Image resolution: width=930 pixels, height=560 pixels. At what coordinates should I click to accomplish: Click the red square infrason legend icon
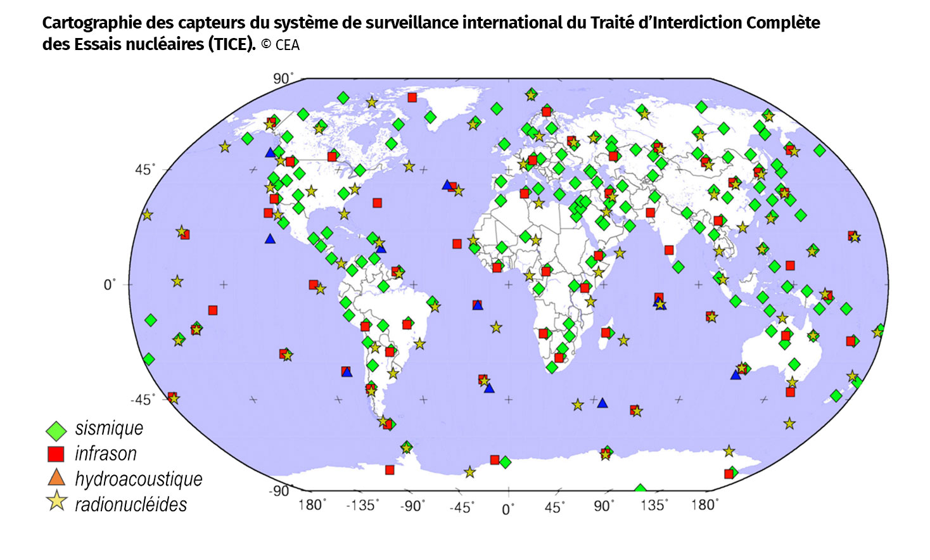pyautogui.click(x=56, y=454)
